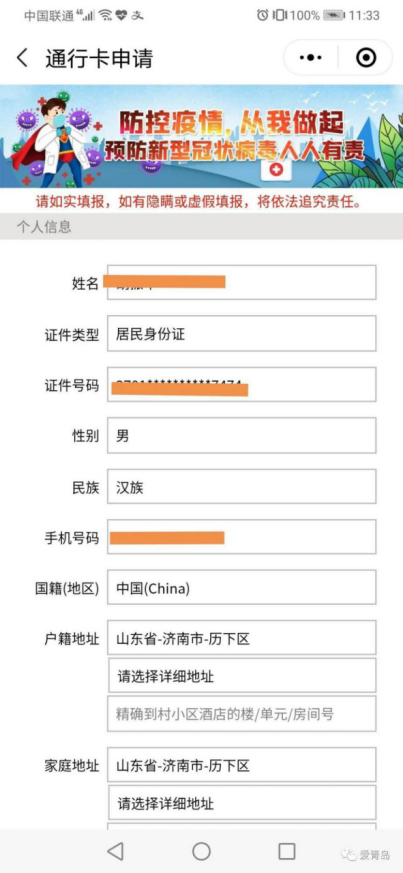Select the 家庭地址 region 山东省-济南市-历下区
The image size is (403, 873).
click(242, 765)
